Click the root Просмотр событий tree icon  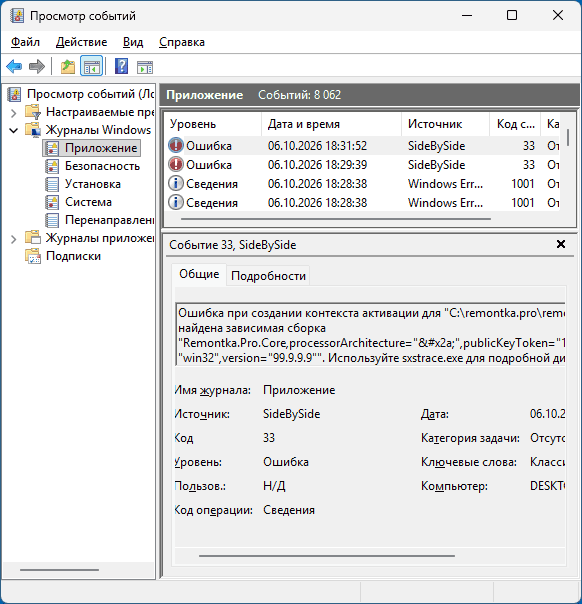pyautogui.click(x=14, y=94)
